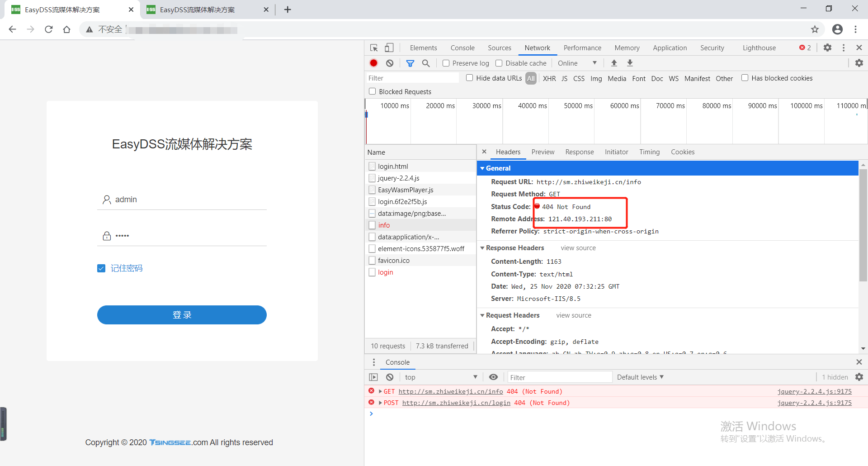Image resolution: width=868 pixels, height=466 pixels.
Task: Toggle device emulation mode
Action: tap(390, 48)
